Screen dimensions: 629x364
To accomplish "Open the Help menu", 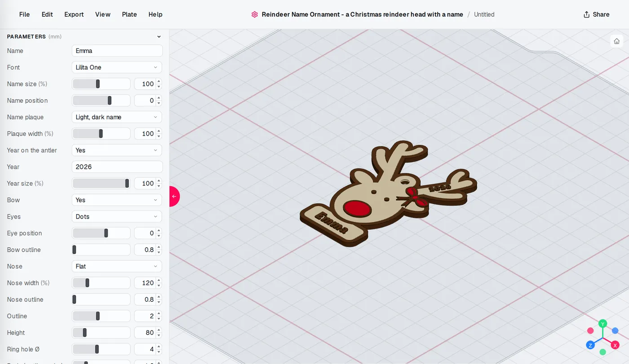I will coord(155,14).
